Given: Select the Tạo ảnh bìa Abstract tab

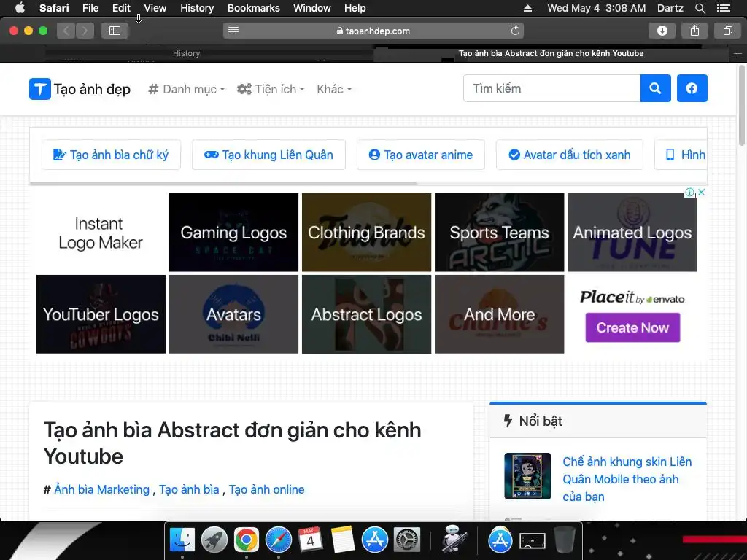Looking at the screenshot, I should [x=551, y=54].
